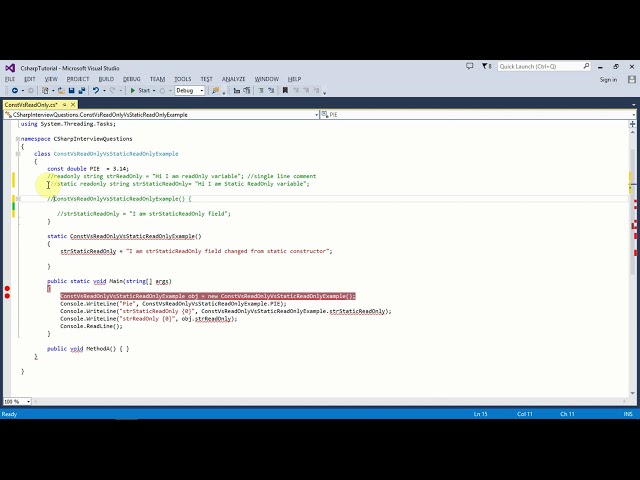Click the Clear Bookmarks icon
Viewport: 640px width, 480px height.
point(316,91)
